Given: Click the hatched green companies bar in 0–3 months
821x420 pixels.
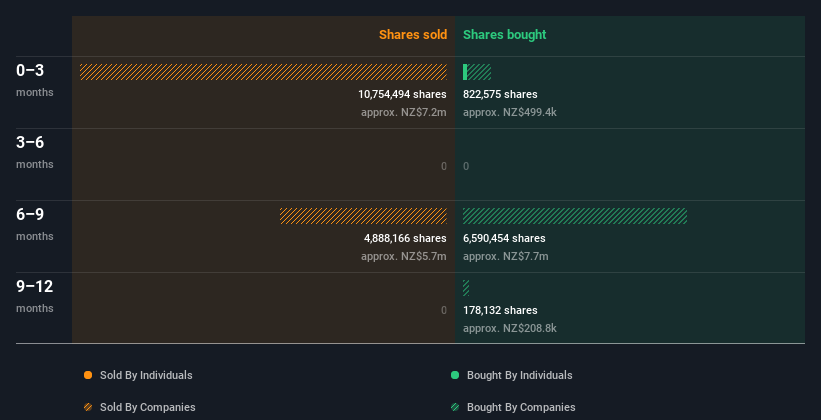Looking at the screenshot, I should coord(479,72).
